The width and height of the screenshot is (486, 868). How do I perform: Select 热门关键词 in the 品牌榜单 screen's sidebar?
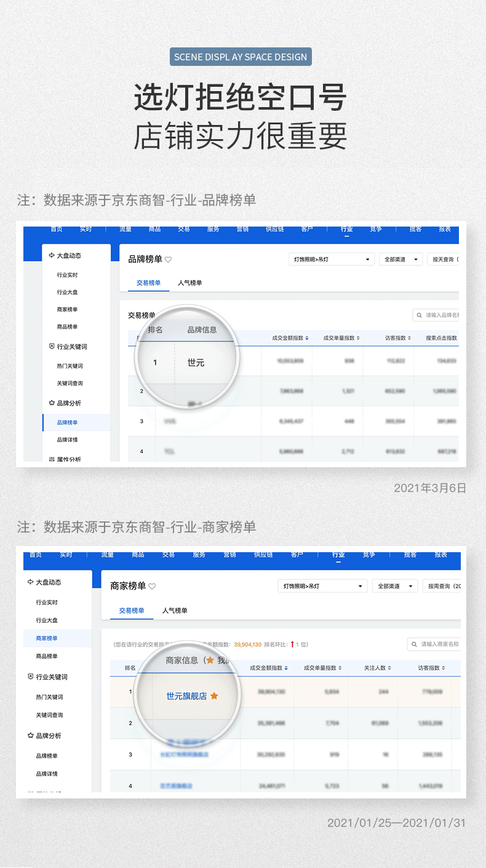tap(70, 366)
